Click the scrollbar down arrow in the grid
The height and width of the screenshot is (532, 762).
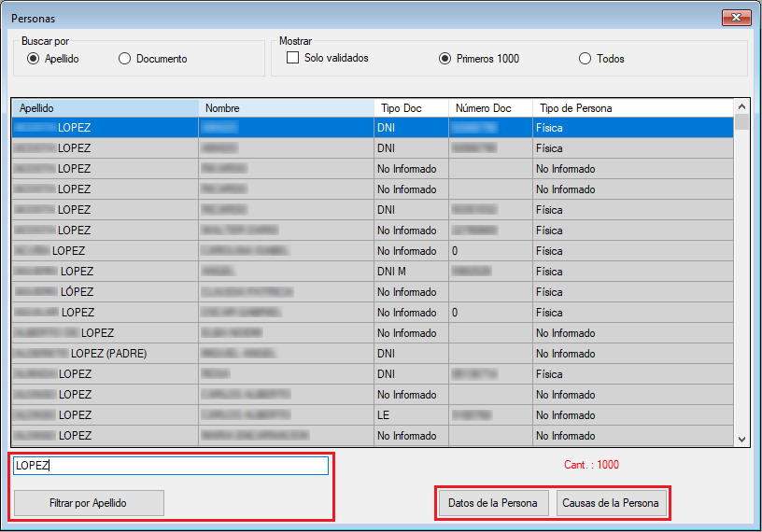(x=742, y=439)
